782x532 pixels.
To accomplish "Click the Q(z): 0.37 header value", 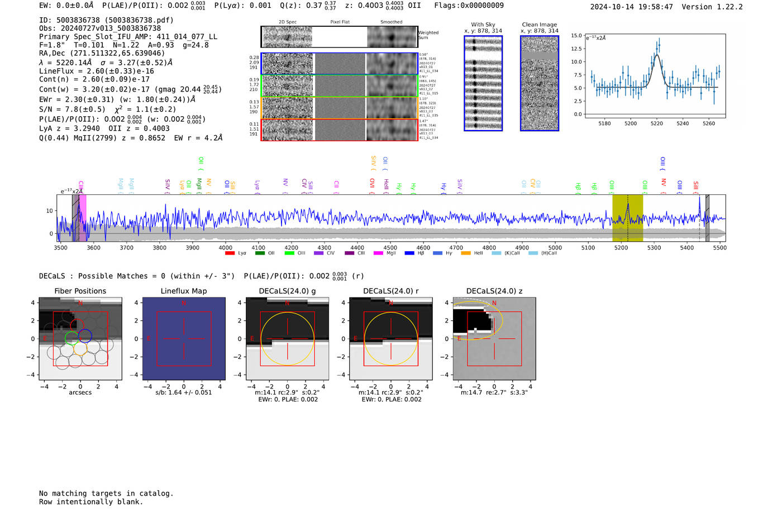I will pos(308,6).
